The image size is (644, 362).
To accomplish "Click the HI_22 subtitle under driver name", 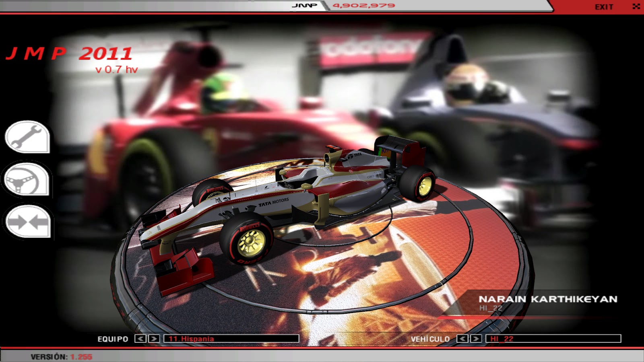I will [491, 308].
